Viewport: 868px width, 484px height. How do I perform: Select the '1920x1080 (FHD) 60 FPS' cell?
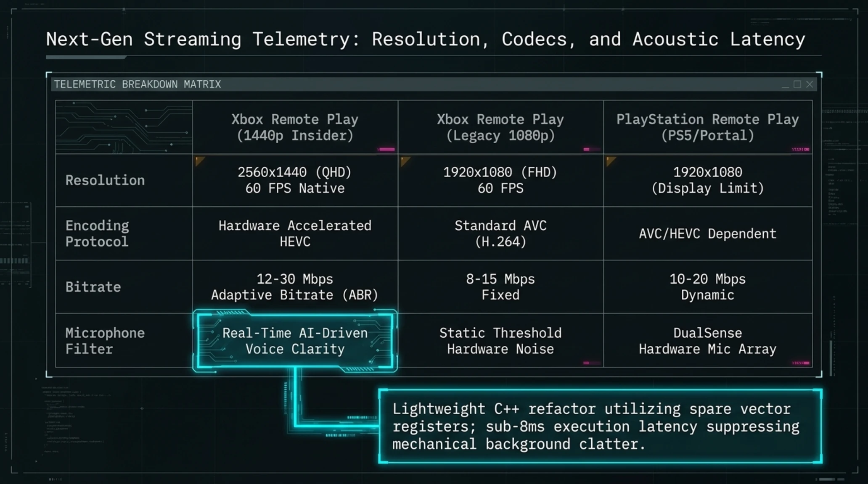tap(500, 180)
